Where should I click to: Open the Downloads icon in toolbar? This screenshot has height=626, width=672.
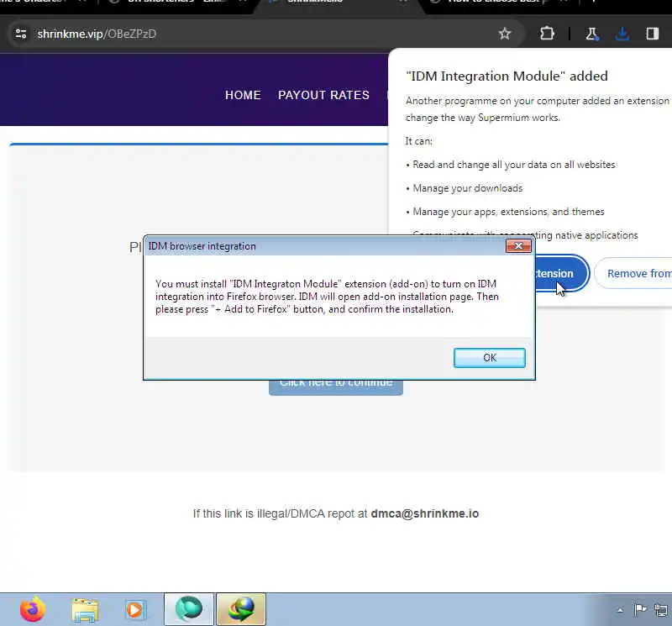[622, 34]
